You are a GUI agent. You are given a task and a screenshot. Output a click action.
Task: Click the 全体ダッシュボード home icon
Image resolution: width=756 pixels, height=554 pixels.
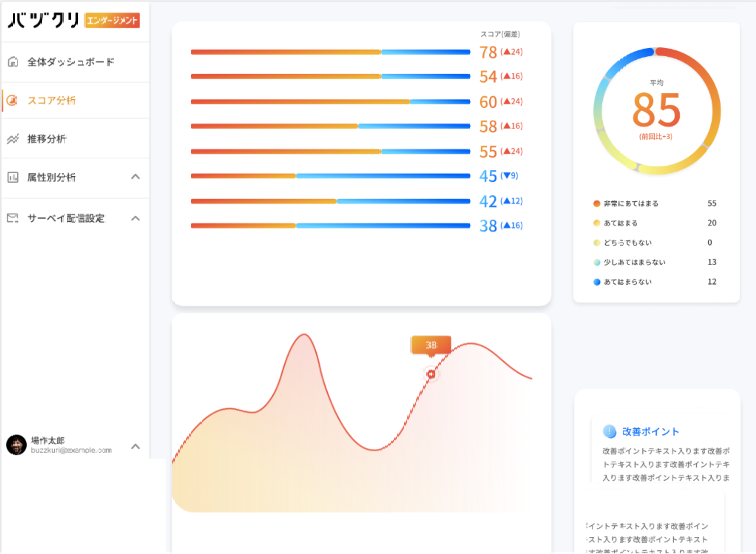tap(13, 62)
